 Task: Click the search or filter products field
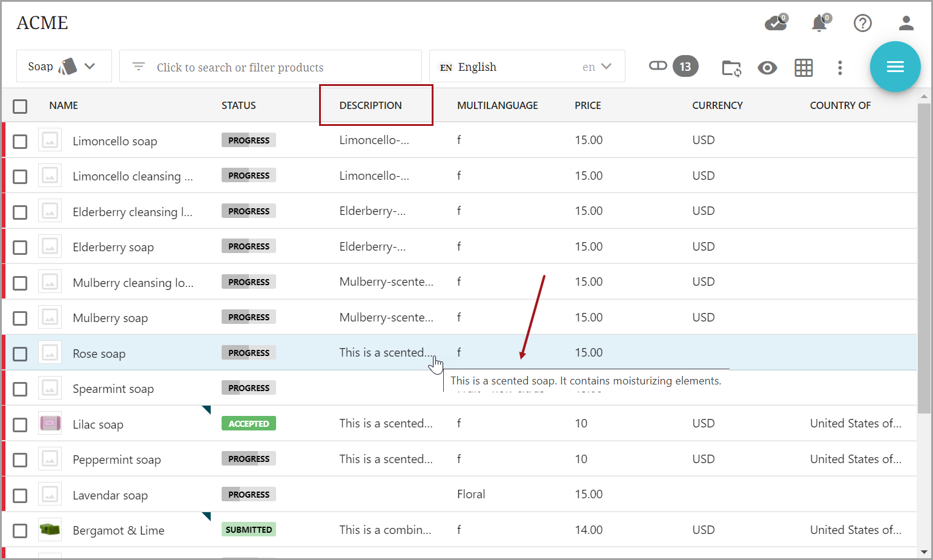click(x=270, y=67)
